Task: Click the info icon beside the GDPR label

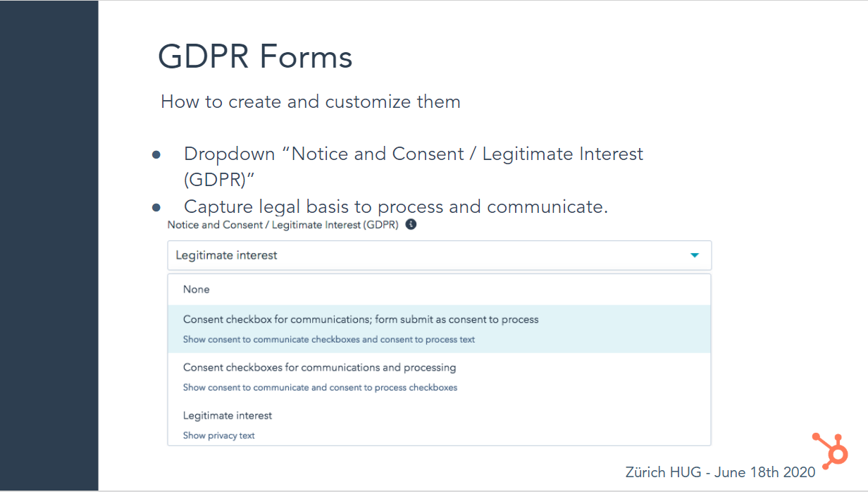Action: [411, 225]
